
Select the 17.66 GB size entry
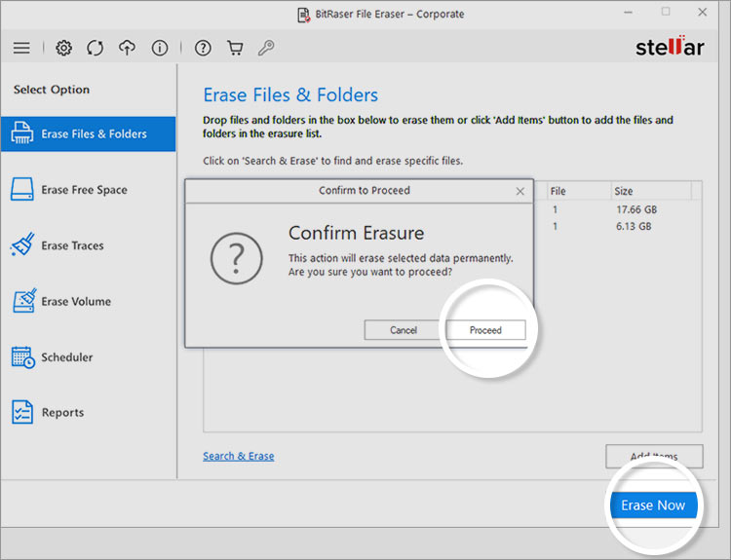[x=636, y=209]
